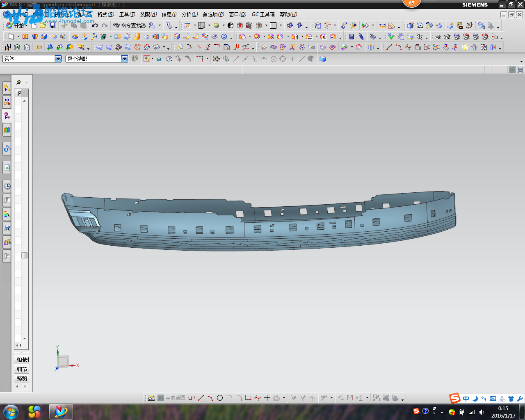
Task: Open the Command Finder (命令查找器) tool
Action: point(129,25)
